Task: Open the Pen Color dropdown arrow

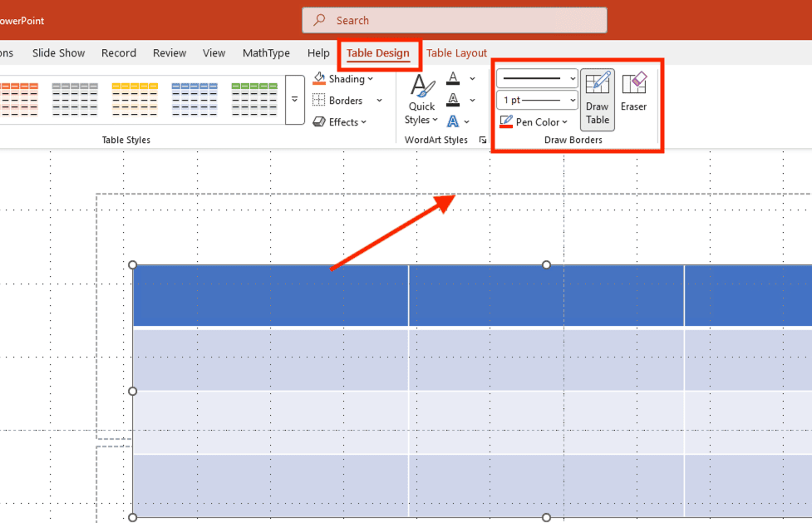Action: pyautogui.click(x=565, y=122)
